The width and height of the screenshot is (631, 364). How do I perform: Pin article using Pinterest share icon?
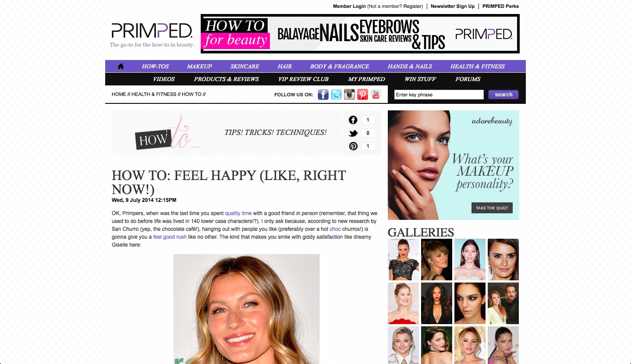[353, 146]
